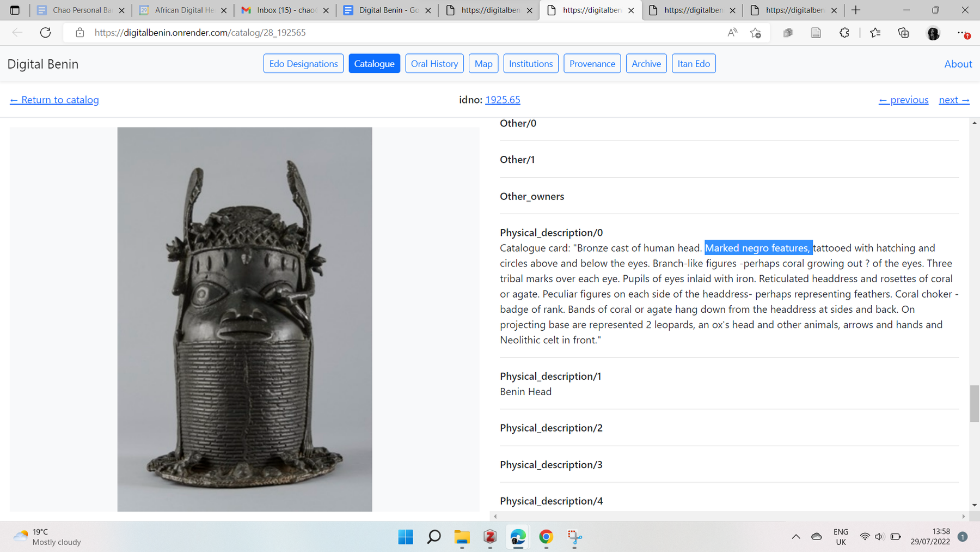Open Microsoft Edge on the taskbar
Screen dimensions: 980x552
(x=518, y=537)
